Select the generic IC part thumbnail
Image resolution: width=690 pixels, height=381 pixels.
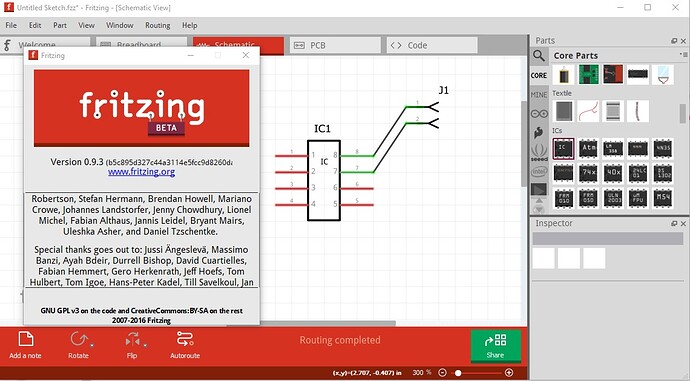(x=563, y=148)
